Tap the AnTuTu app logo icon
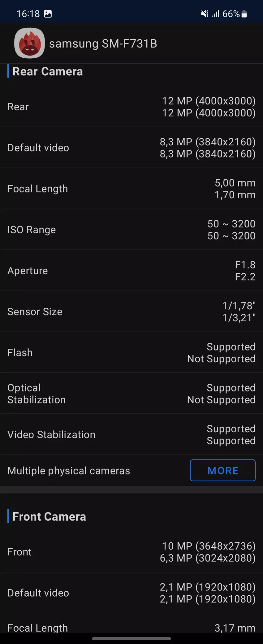 [29, 43]
